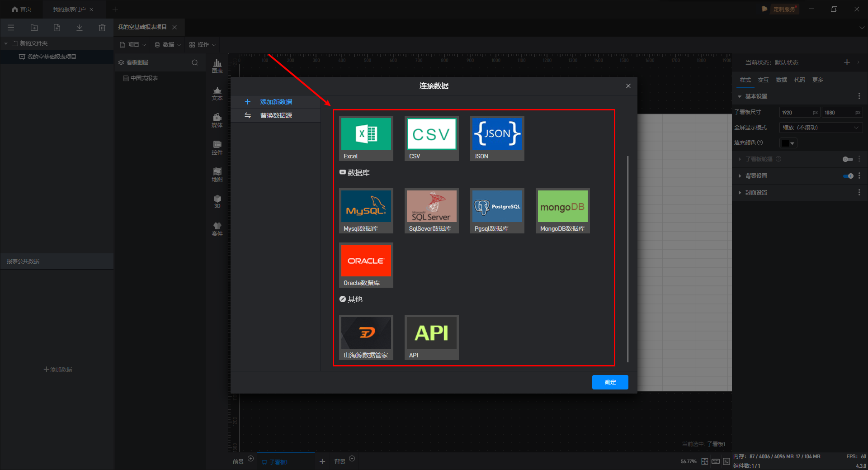Open the 操作 dropdown menu
This screenshot has width=868, height=470.
[203, 45]
